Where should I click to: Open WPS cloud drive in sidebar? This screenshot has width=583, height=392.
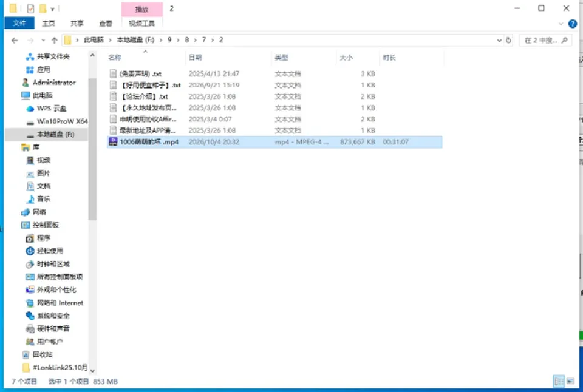point(47,109)
